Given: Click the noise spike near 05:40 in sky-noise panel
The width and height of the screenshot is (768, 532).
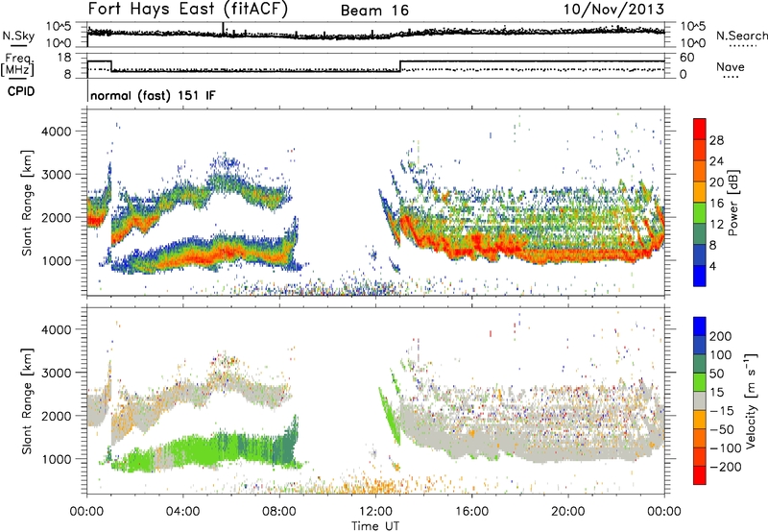Looking at the screenshot, I should pos(223,29).
